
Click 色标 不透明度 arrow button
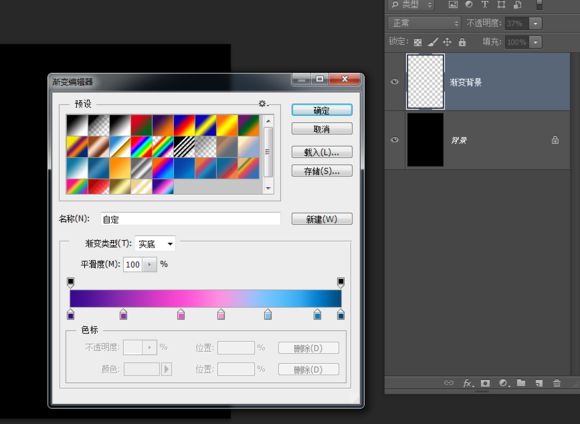coord(149,348)
